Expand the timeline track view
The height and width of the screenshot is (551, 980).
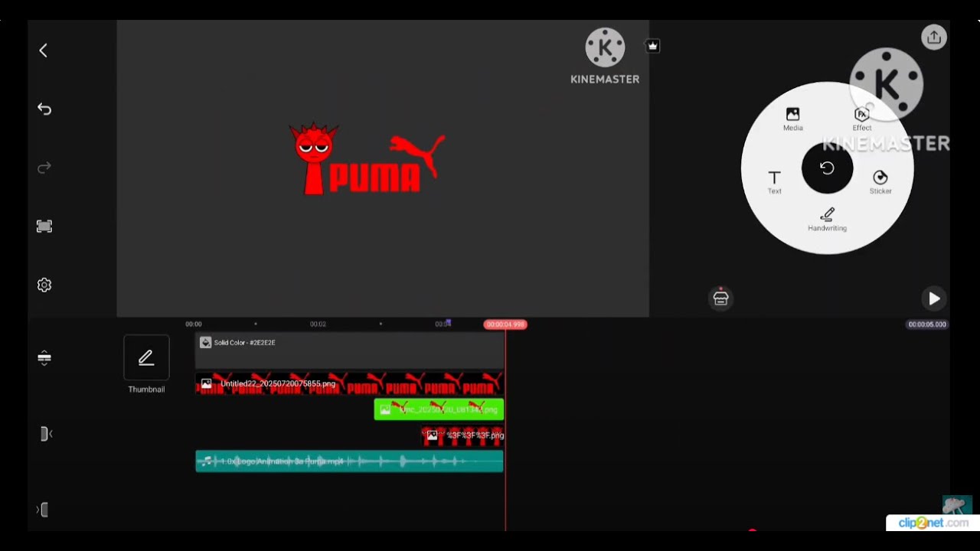(44, 358)
